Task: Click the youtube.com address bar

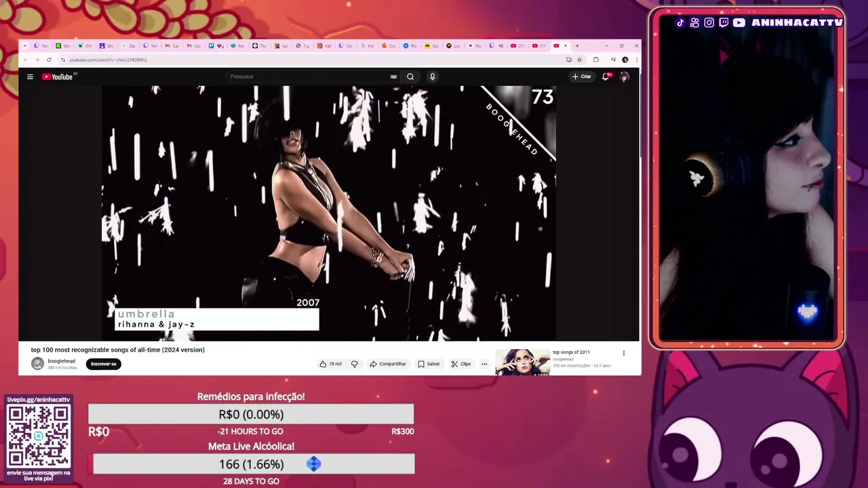Action: (312, 60)
